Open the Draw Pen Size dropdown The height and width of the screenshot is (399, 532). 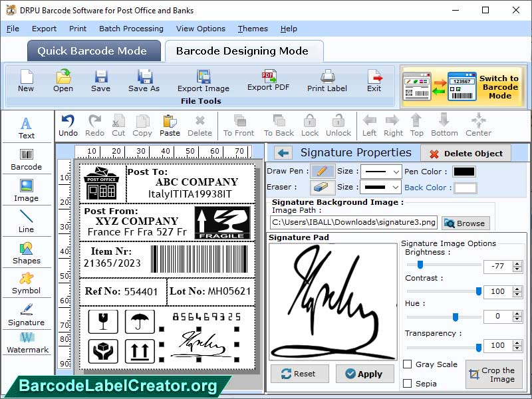(x=380, y=171)
